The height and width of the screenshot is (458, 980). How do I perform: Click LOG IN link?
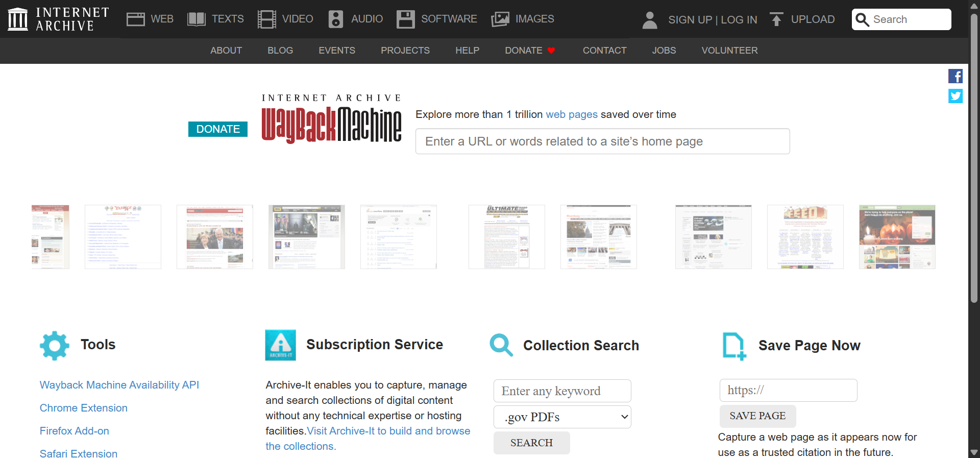point(739,20)
